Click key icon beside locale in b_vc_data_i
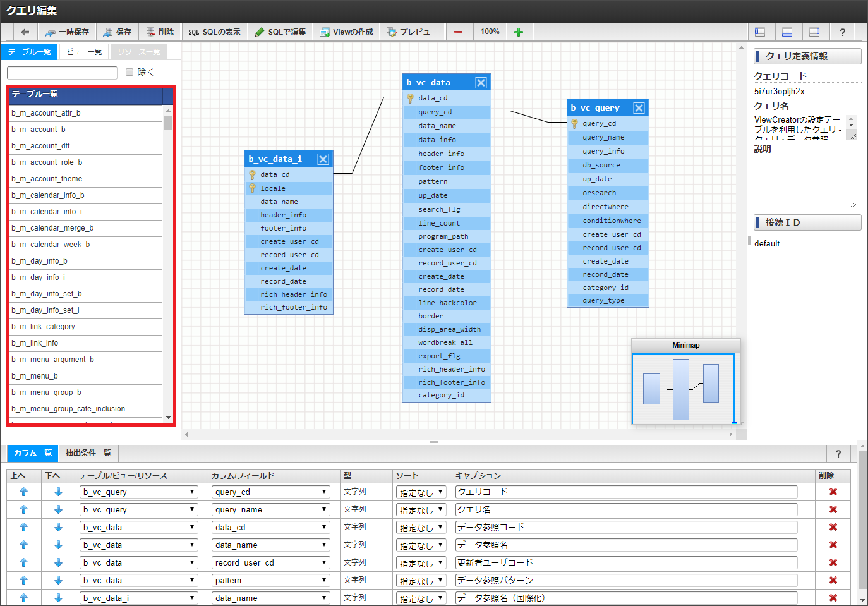The image size is (868, 606). point(252,188)
